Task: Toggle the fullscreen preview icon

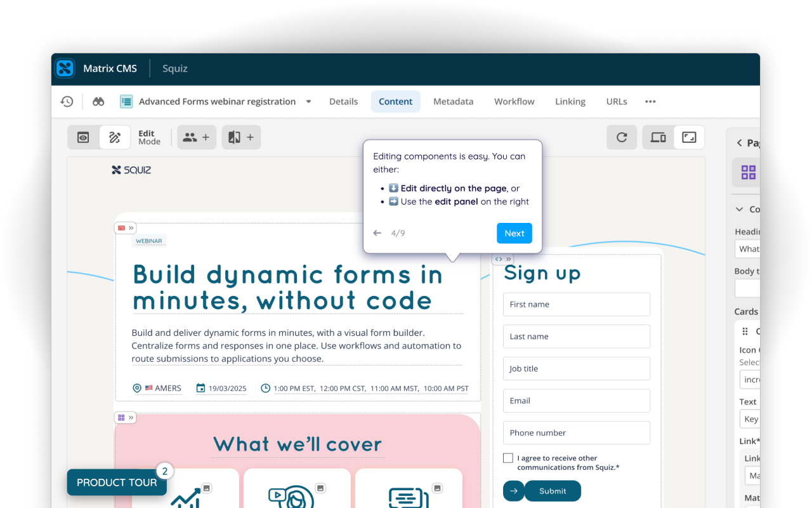Action: tap(689, 137)
